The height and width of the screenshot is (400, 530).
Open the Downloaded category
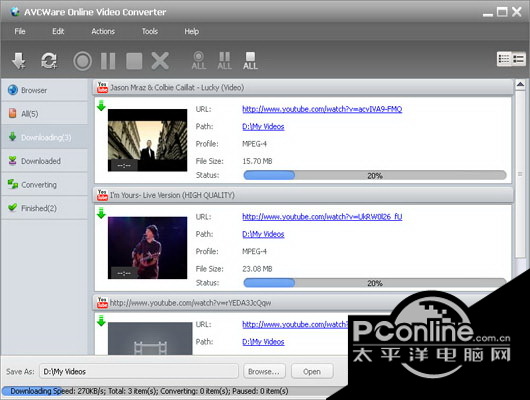pyautogui.click(x=44, y=161)
